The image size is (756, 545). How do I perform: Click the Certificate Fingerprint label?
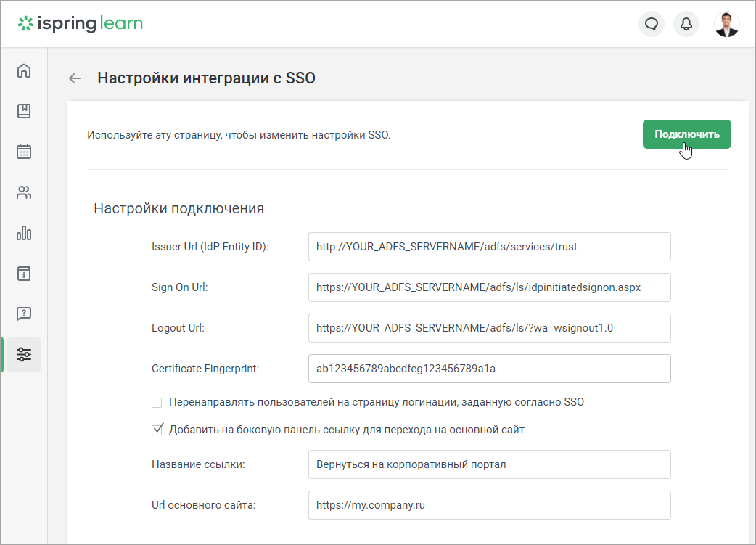click(x=205, y=369)
